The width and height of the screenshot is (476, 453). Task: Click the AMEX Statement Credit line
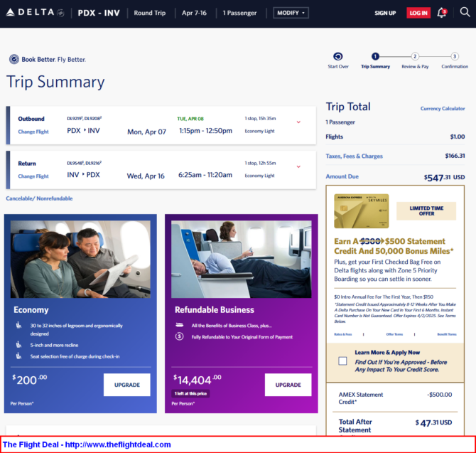pyautogui.click(x=395, y=398)
